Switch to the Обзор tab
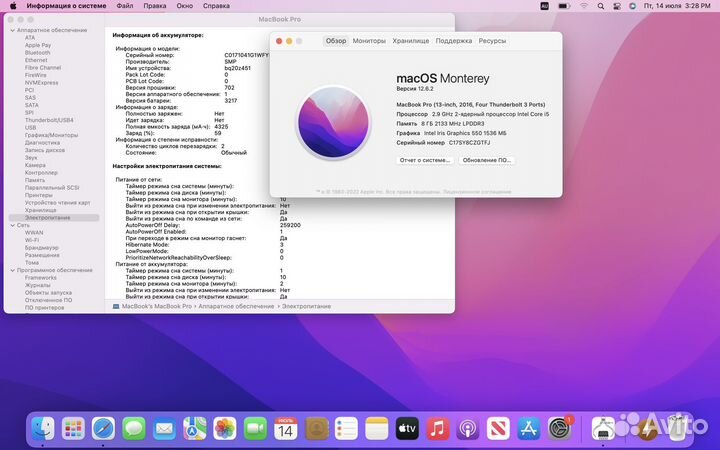Image resolution: width=720 pixels, height=450 pixels. 336,41
